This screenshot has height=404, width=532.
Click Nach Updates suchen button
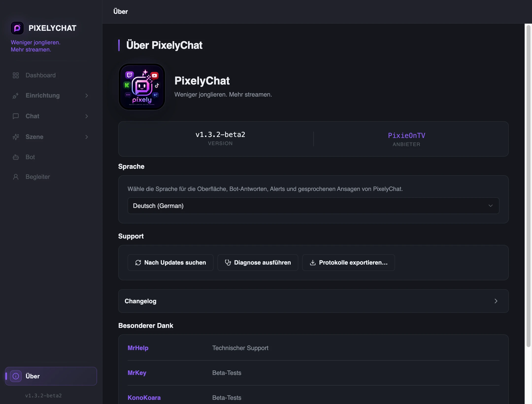coord(170,263)
